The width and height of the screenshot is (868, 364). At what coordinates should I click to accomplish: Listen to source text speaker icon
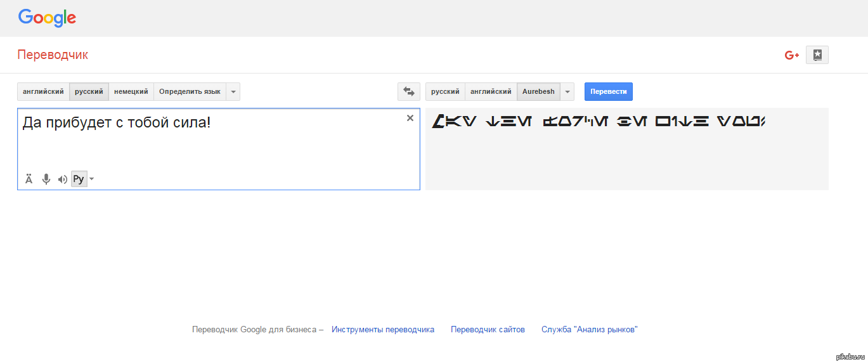pyautogui.click(x=62, y=179)
